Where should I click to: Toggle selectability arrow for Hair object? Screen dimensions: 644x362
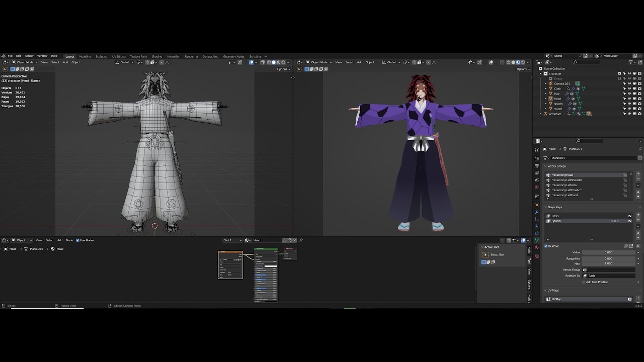pos(624,94)
